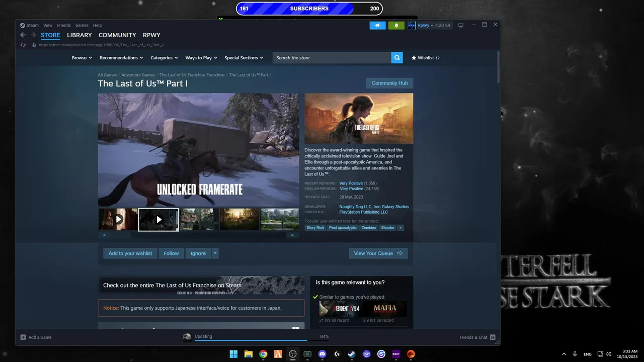Open the Games menu
The height and width of the screenshot is (362, 644).
click(82, 25)
